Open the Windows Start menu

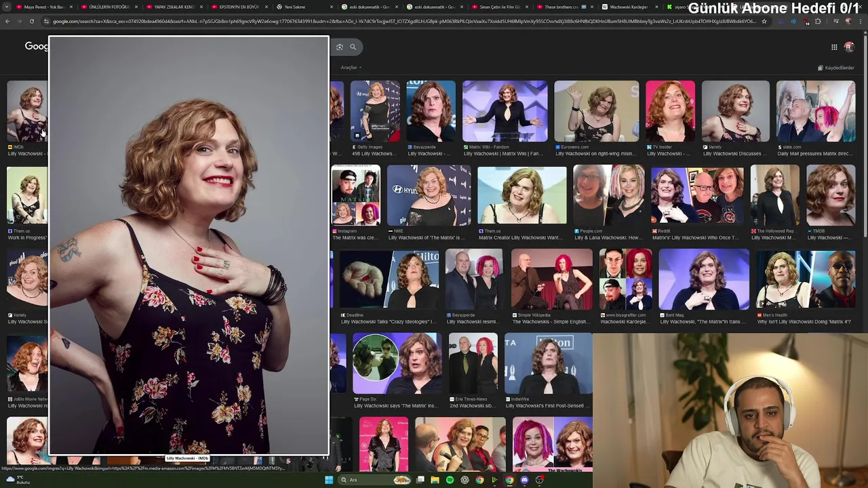coord(329,480)
